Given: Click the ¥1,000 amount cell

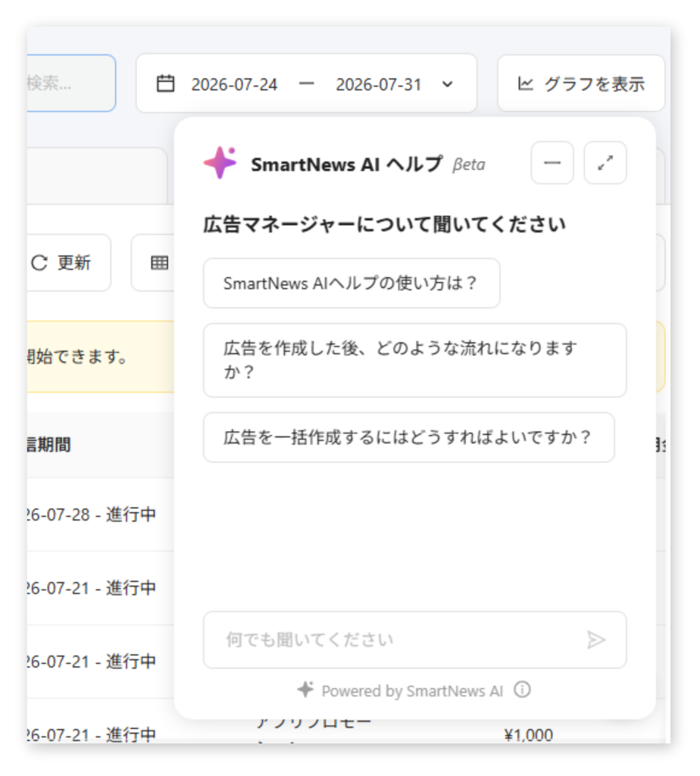Looking at the screenshot, I should (528, 734).
